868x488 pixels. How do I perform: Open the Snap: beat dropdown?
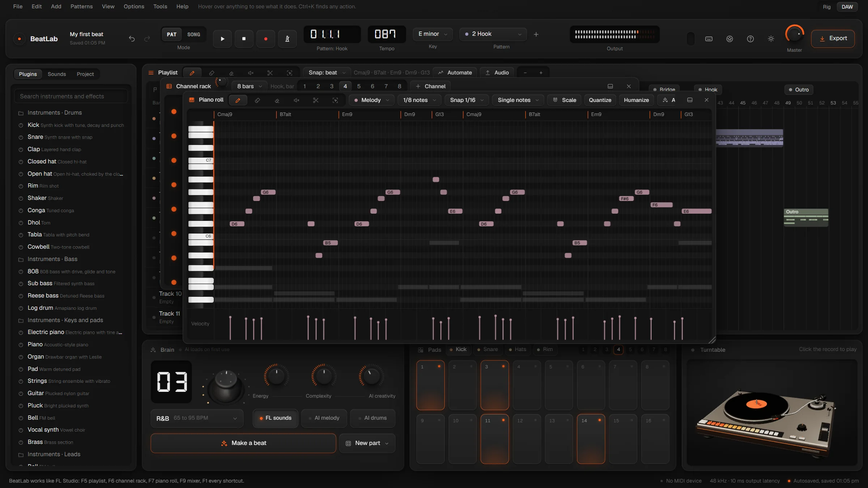coord(327,73)
